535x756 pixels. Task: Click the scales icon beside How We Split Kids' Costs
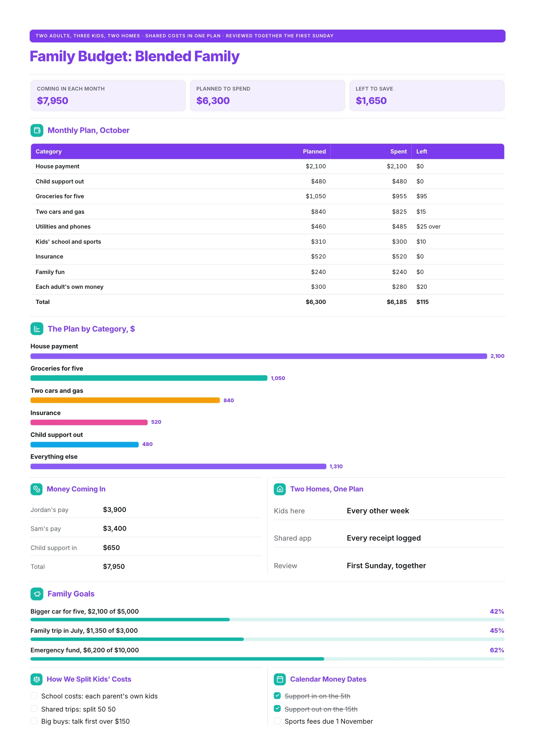pyautogui.click(x=36, y=679)
